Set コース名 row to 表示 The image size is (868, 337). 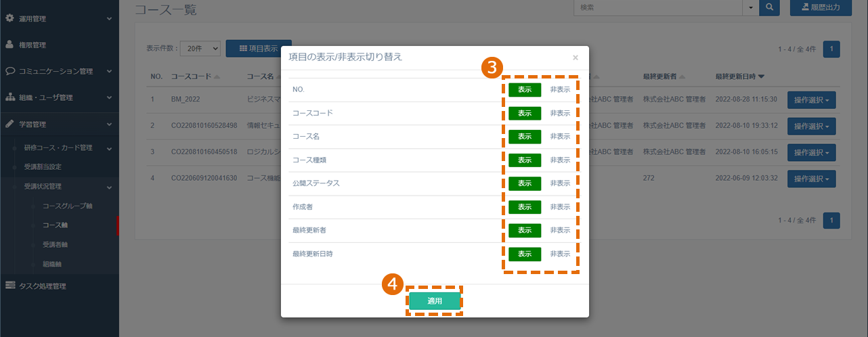tap(525, 136)
